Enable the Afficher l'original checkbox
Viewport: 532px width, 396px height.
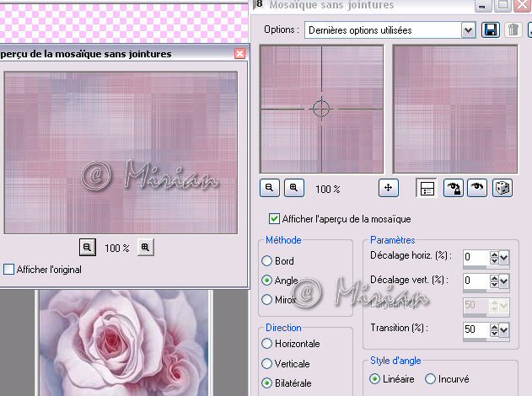pyautogui.click(x=8, y=270)
